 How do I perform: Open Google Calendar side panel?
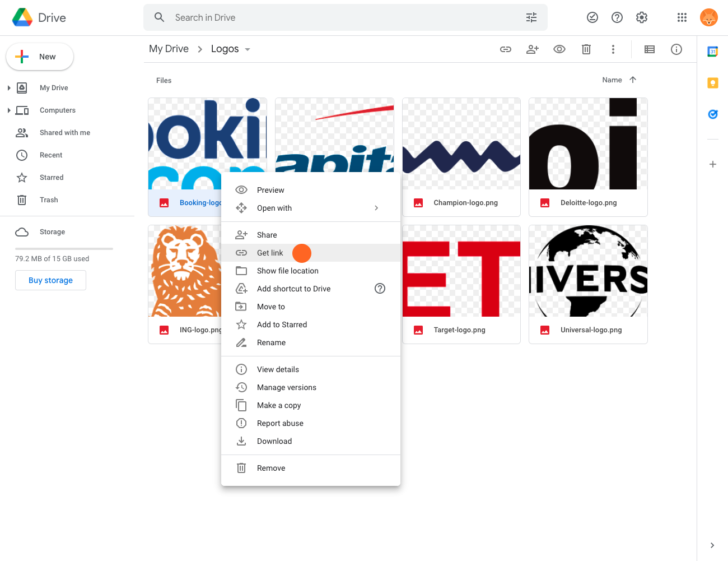(x=713, y=52)
